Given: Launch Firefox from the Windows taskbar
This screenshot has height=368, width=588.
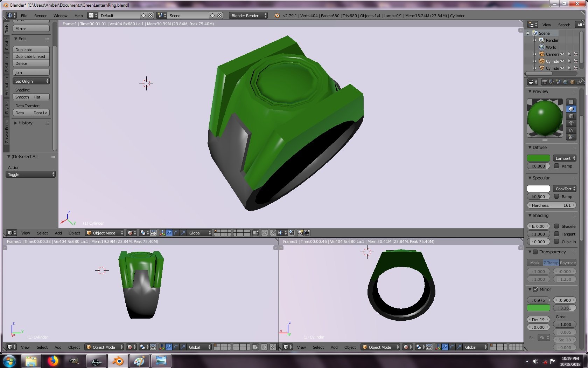Looking at the screenshot, I should pyautogui.click(x=53, y=361).
